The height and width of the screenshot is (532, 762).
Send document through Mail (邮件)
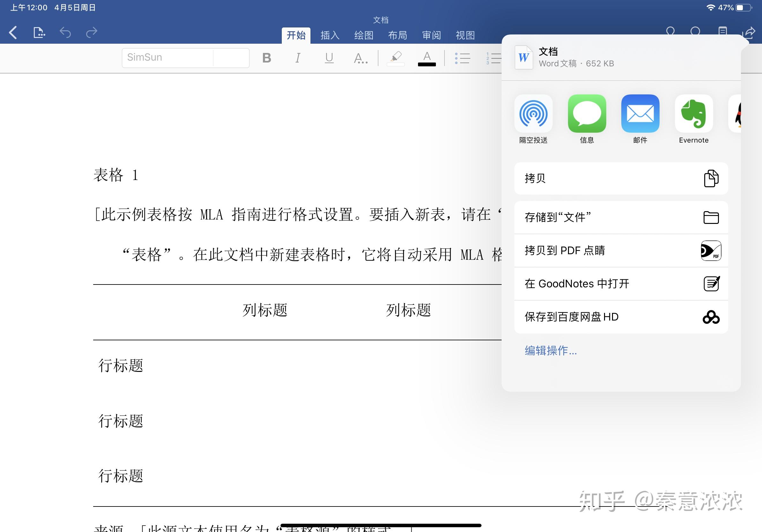click(640, 114)
